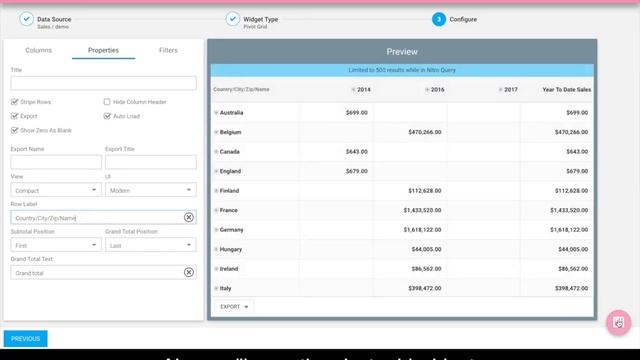The height and width of the screenshot is (360, 640).
Task: Expand the 2014 column header
Action: click(353, 89)
